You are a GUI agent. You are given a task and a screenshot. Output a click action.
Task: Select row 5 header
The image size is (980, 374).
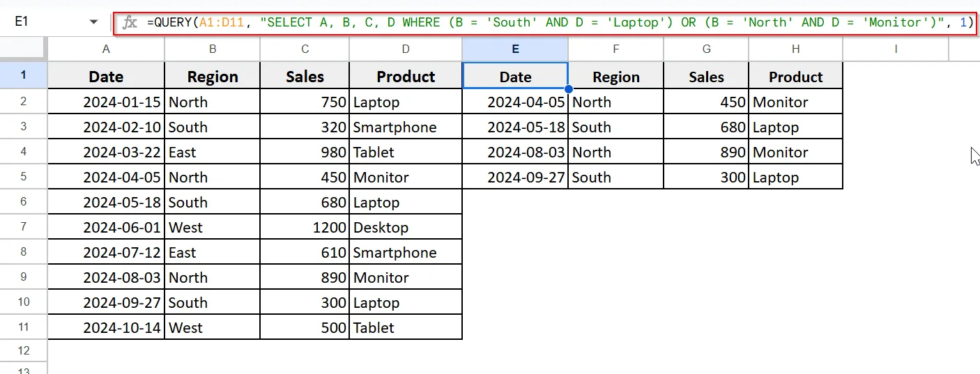click(x=24, y=177)
